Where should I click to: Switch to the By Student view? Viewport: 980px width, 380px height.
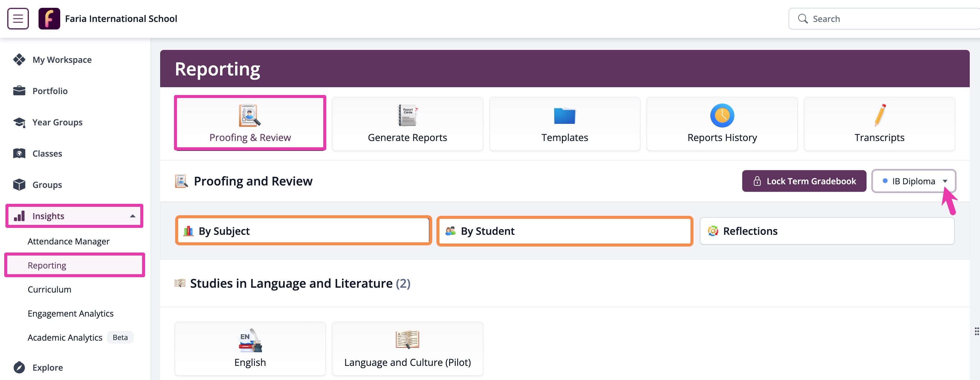coord(564,231)
